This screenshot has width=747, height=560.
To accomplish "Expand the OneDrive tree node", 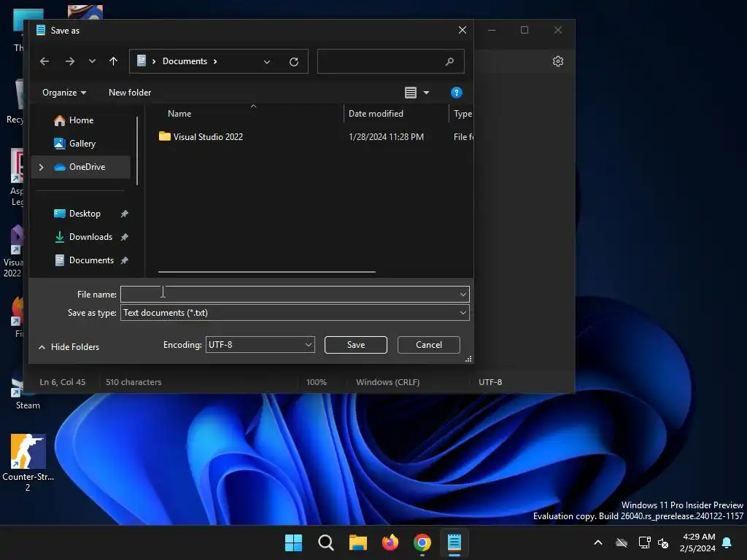I will click(x=42, y=167).
